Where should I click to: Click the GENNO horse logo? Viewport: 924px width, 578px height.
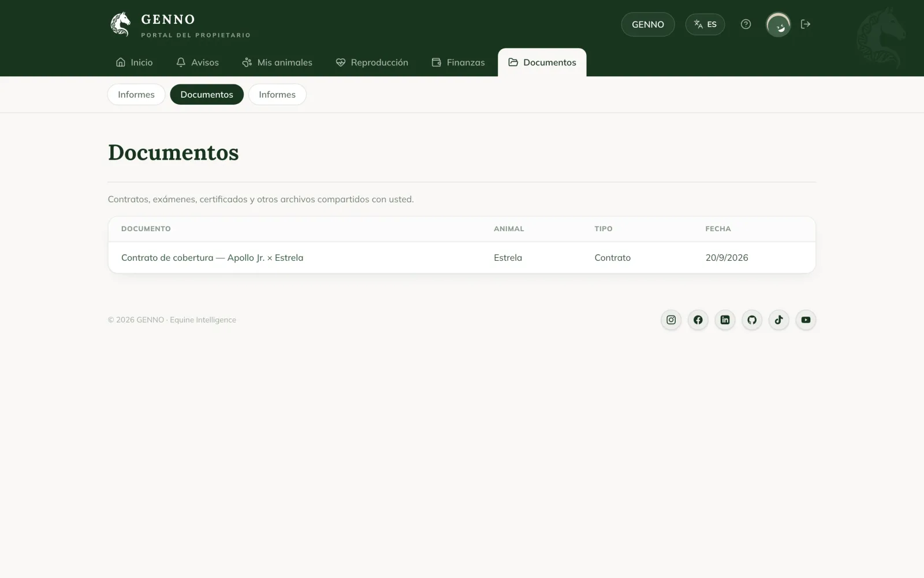point(120,24)
